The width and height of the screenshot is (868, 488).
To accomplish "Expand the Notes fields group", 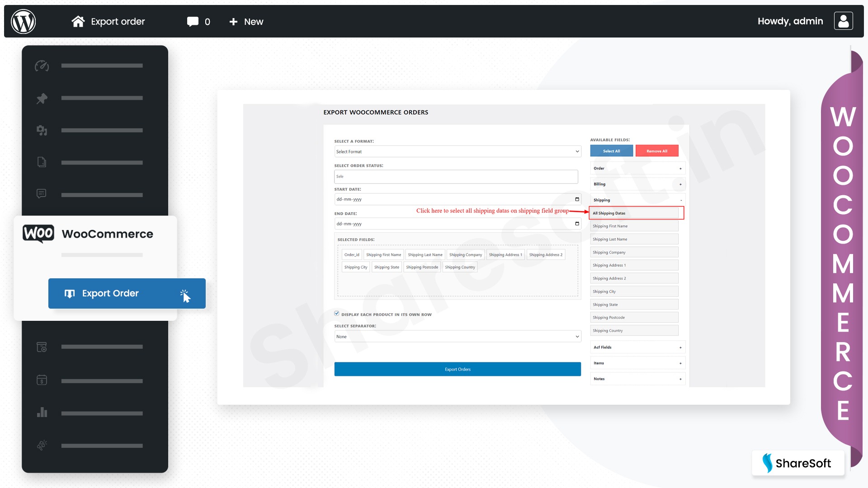I will point(637,379).
